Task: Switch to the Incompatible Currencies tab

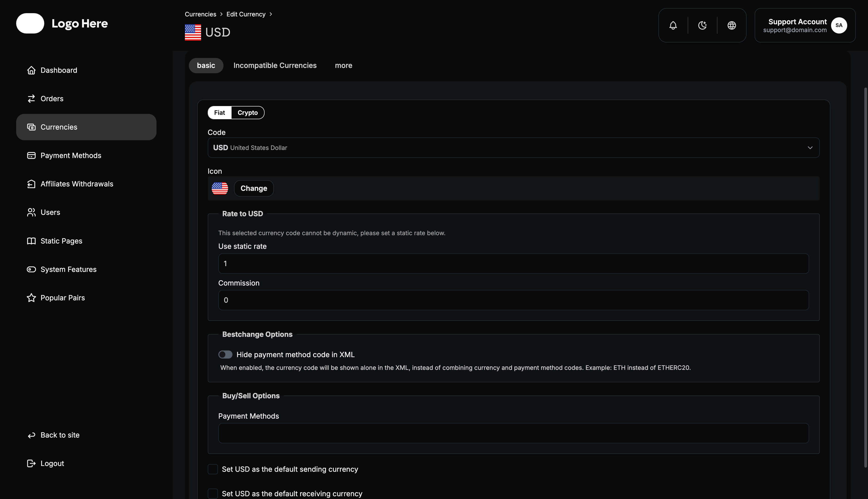Action: click(275, 65)
